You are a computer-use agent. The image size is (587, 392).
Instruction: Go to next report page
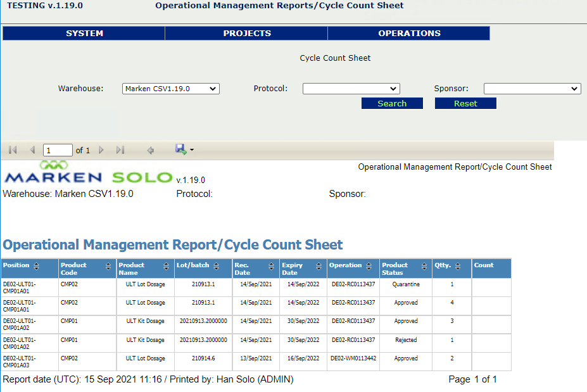coord(101,150)
